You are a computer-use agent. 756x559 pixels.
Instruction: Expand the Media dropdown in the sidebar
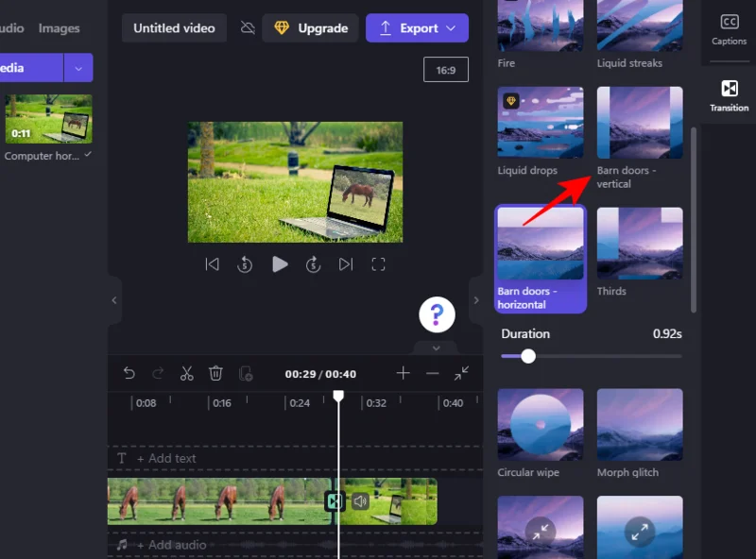pos(77,67)
